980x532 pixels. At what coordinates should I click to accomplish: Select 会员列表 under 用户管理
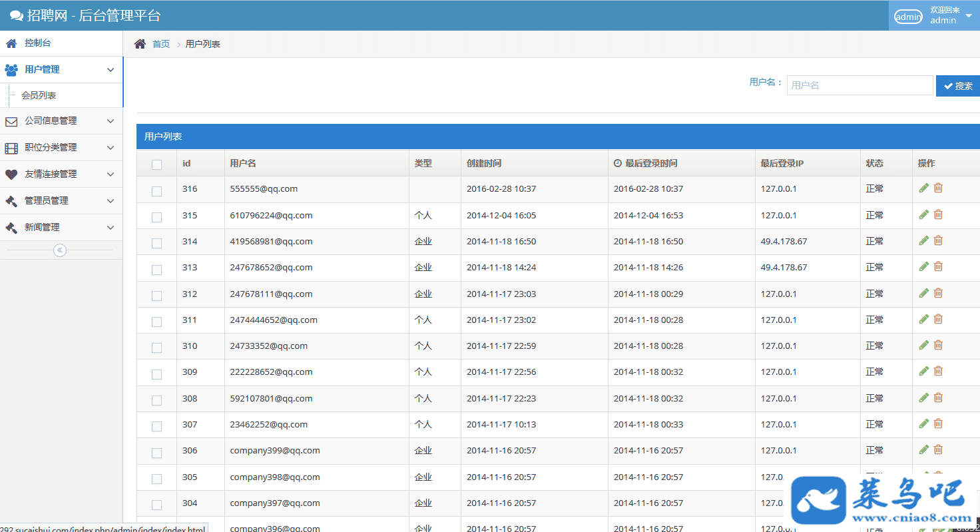point(39,95)
